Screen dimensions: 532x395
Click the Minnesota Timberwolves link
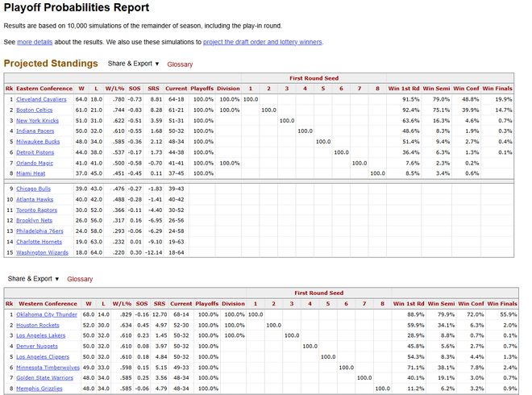[48, 368]
